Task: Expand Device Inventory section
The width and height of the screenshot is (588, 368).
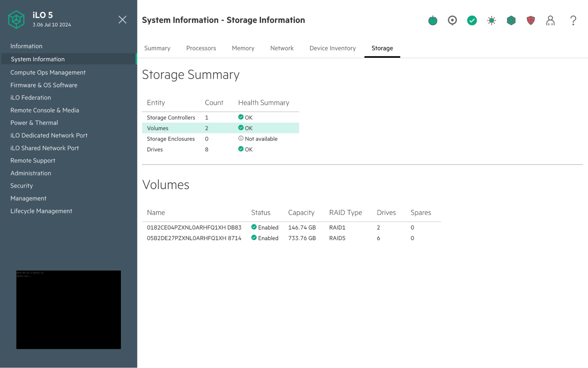Action: coord(333,48)
